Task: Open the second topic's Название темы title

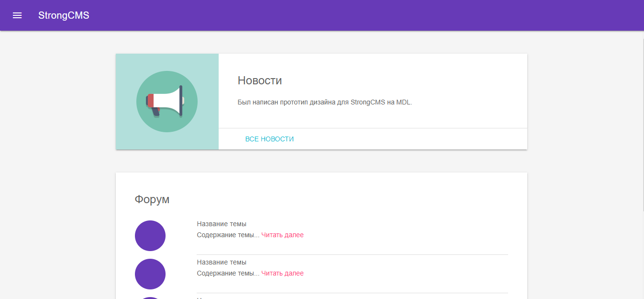Action: tap(222, 262)
